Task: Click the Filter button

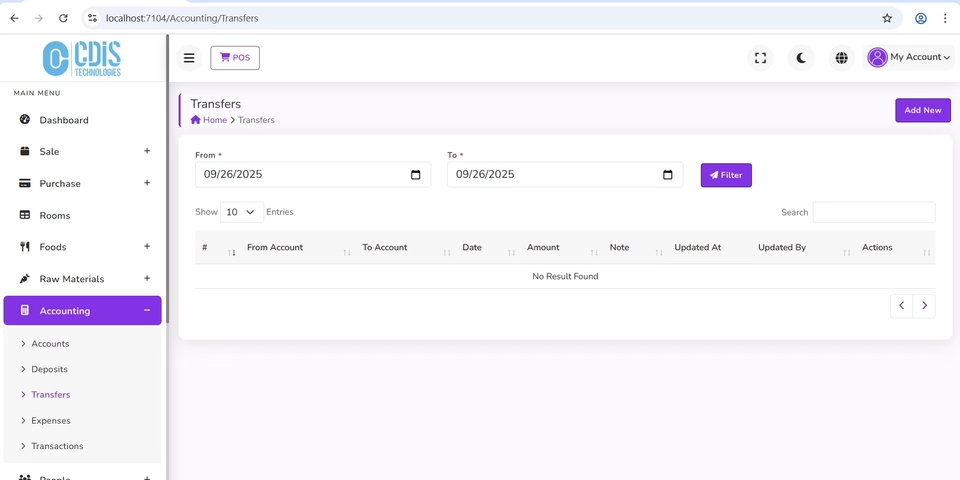Action: tap(726, 175)
